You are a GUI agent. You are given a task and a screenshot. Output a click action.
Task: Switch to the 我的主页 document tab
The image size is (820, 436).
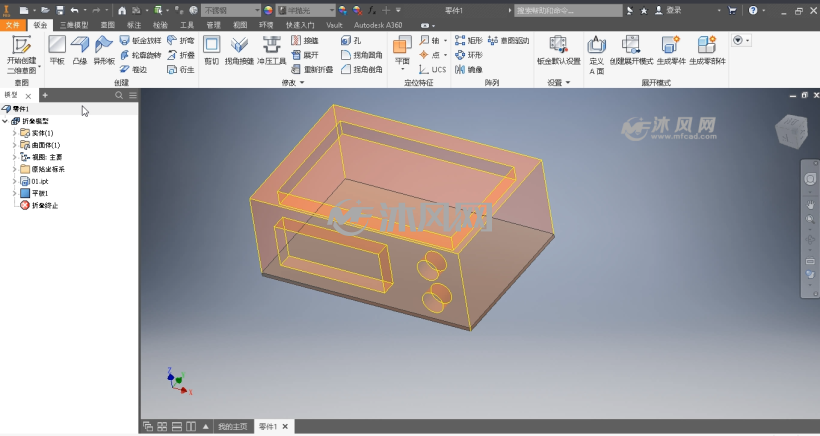(232, 427)
